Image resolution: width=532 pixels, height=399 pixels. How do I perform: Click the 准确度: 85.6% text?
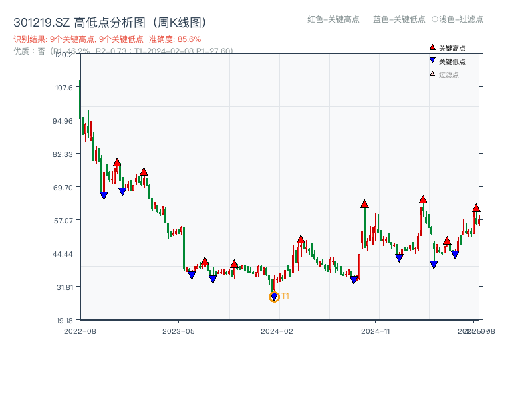pyautogui.click(x=175, y=39)
